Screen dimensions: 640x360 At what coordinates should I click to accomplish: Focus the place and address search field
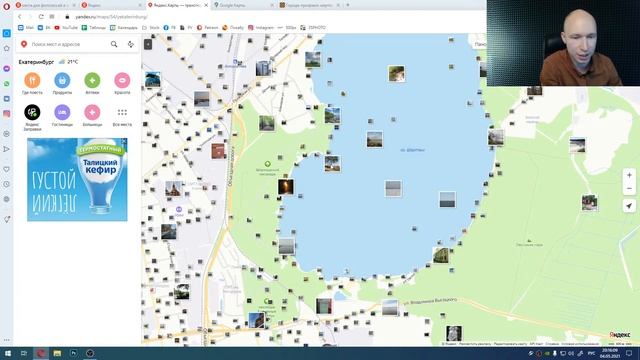[67, 44]
